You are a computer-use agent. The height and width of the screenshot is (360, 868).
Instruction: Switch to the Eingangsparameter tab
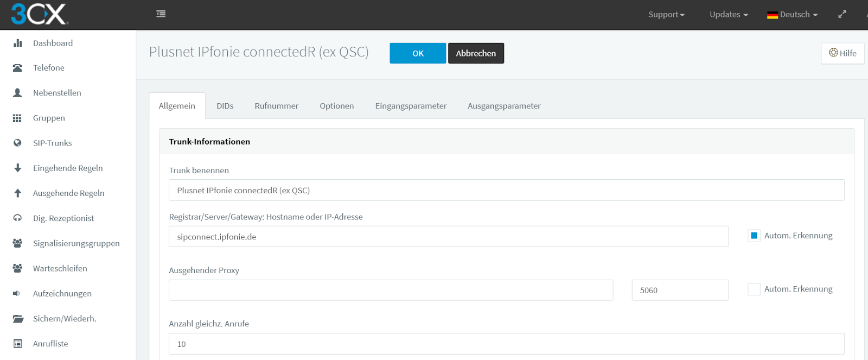[x=411, y=106]
